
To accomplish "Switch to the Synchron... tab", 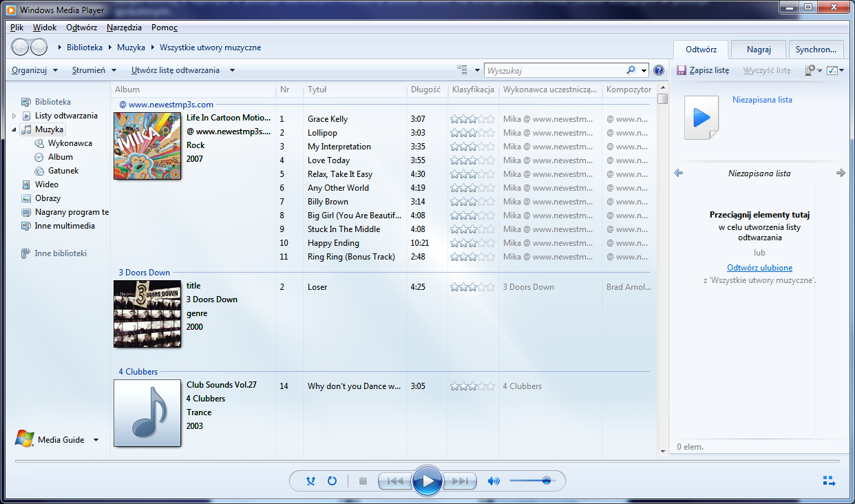I will 816,50.
